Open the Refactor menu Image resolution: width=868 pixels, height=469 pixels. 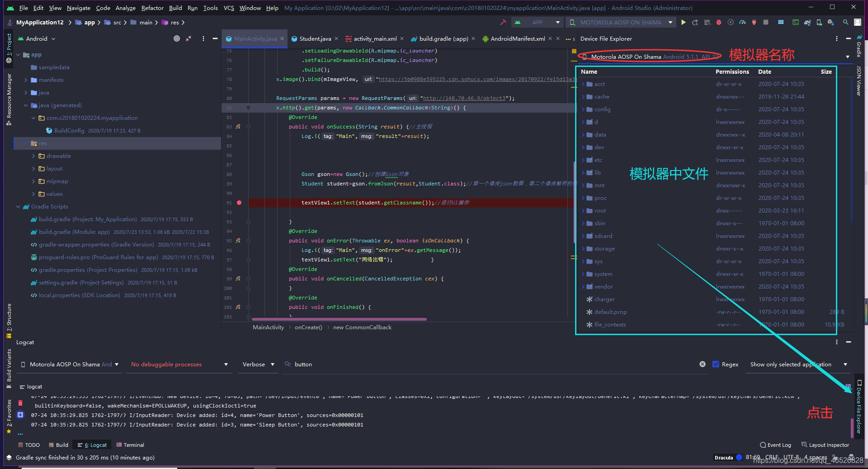coord(152,8)
